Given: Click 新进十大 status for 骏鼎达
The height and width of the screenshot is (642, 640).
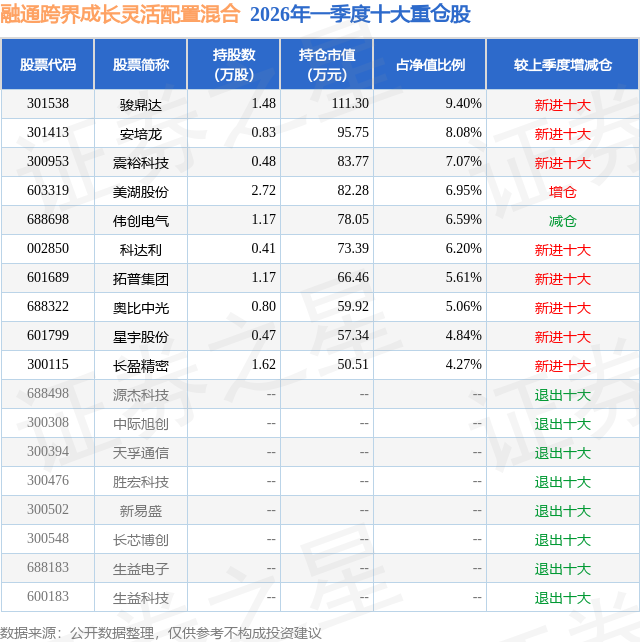Looking at the screenshot, I should (x=563, y=105).
